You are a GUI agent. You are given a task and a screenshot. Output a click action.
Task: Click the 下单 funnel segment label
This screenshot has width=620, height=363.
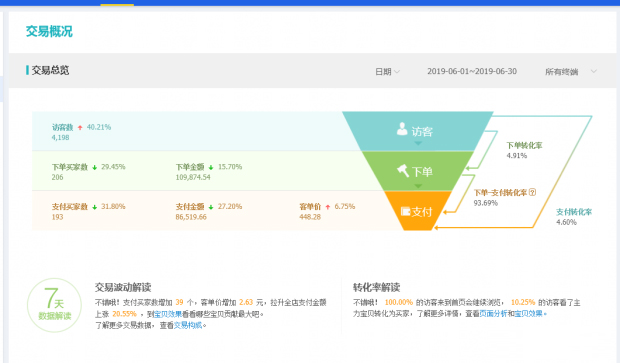(422, 172)
